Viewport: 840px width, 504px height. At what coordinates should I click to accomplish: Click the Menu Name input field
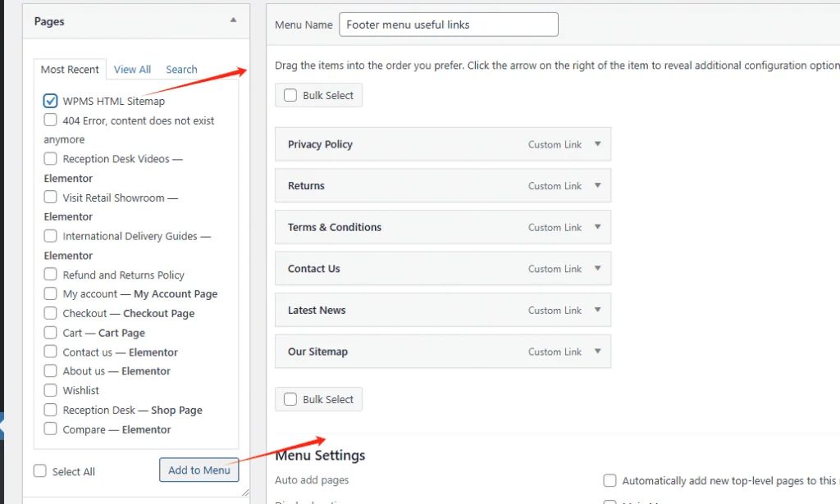tap(448, 25)
